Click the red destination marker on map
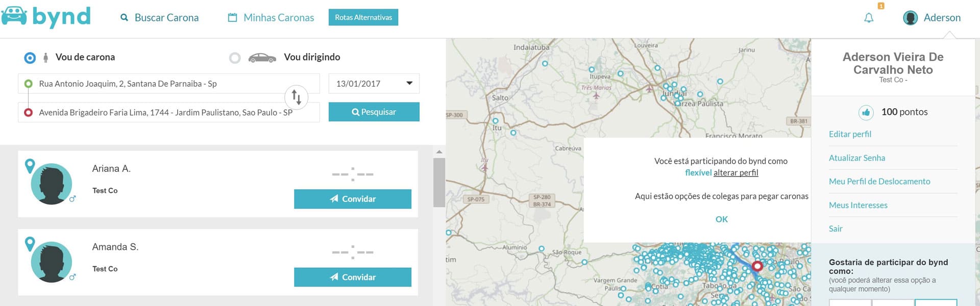Viewport: 980px width, 306px height. coord(757,266)
